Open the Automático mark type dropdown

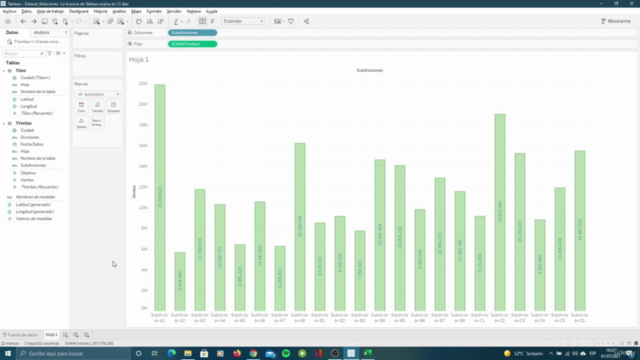(98, 94)
